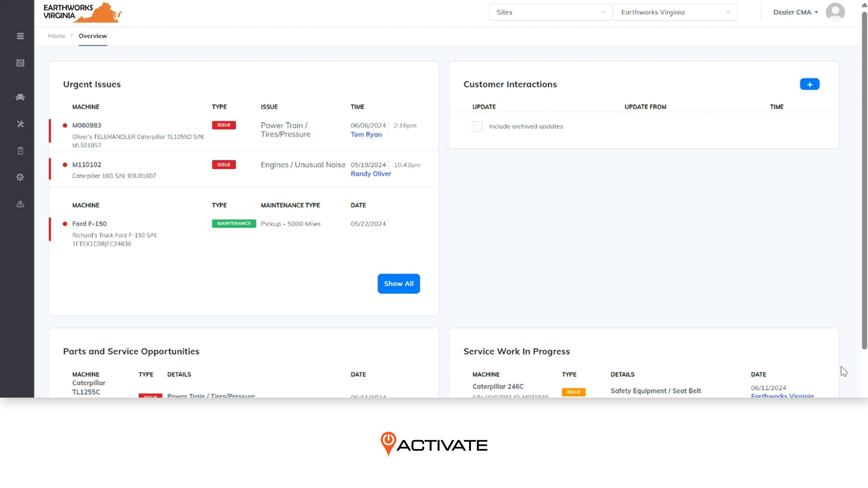Open the warning triangle alerts icon

tap(20, 204)
